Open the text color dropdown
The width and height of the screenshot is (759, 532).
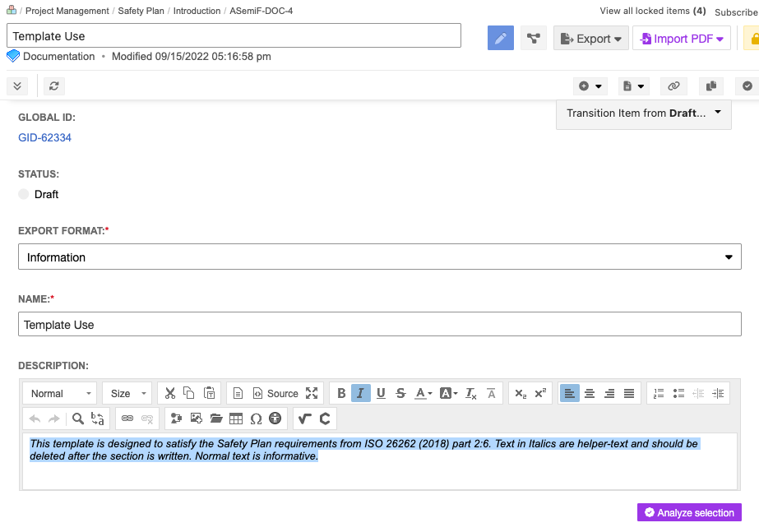[423, 394]
